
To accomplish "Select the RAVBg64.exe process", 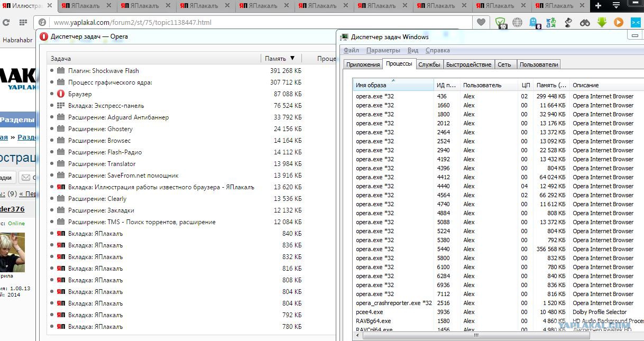I will [x=499, y=321].
